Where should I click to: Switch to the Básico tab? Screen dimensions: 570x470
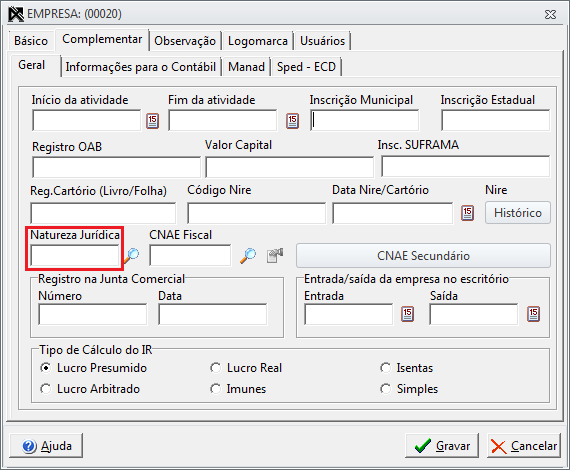[x=31, y=41]
